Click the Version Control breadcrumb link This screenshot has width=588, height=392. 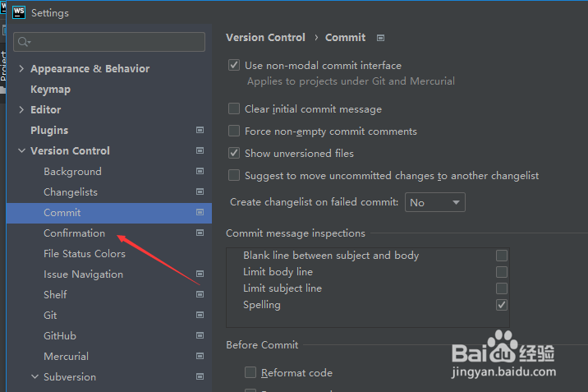[265, 38]
